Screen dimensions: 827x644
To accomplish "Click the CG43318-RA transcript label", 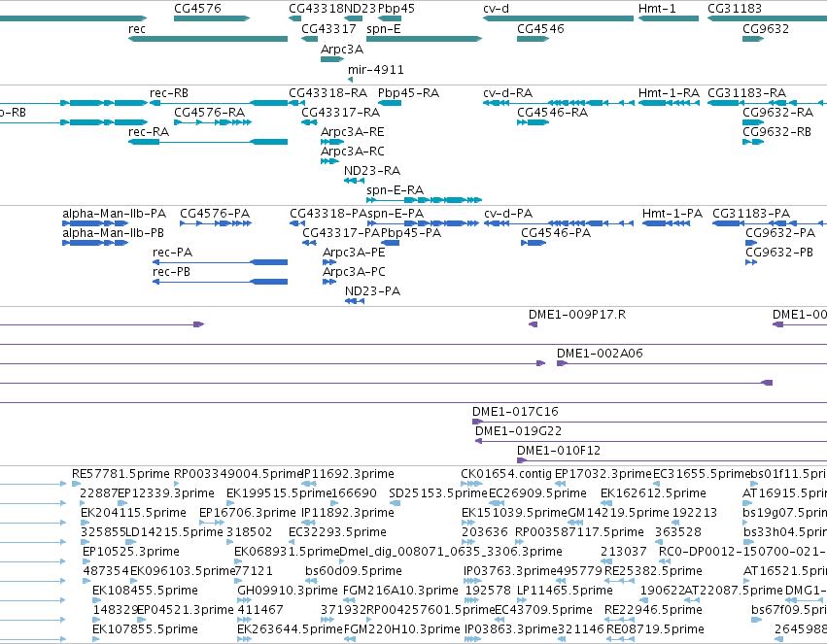I will click(327, 93).
